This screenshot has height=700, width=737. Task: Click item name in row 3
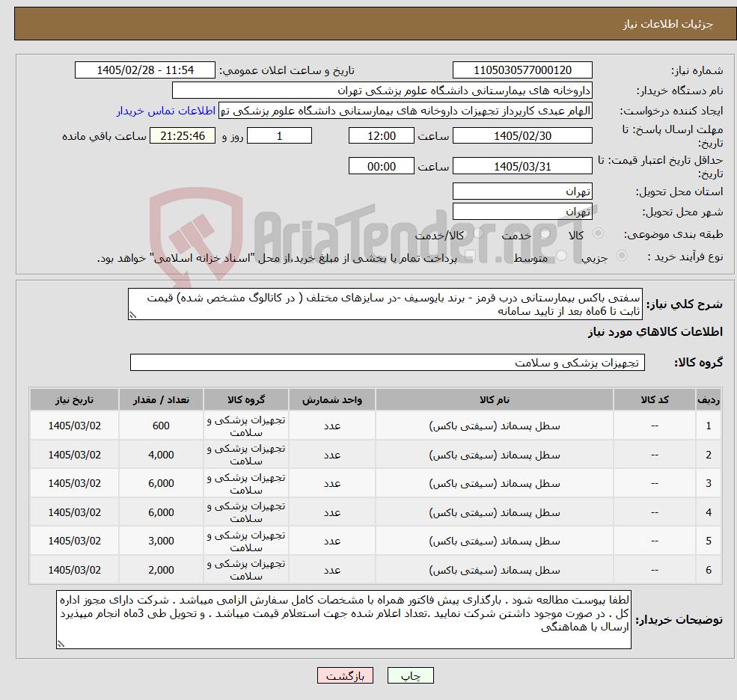click(495, 483)
